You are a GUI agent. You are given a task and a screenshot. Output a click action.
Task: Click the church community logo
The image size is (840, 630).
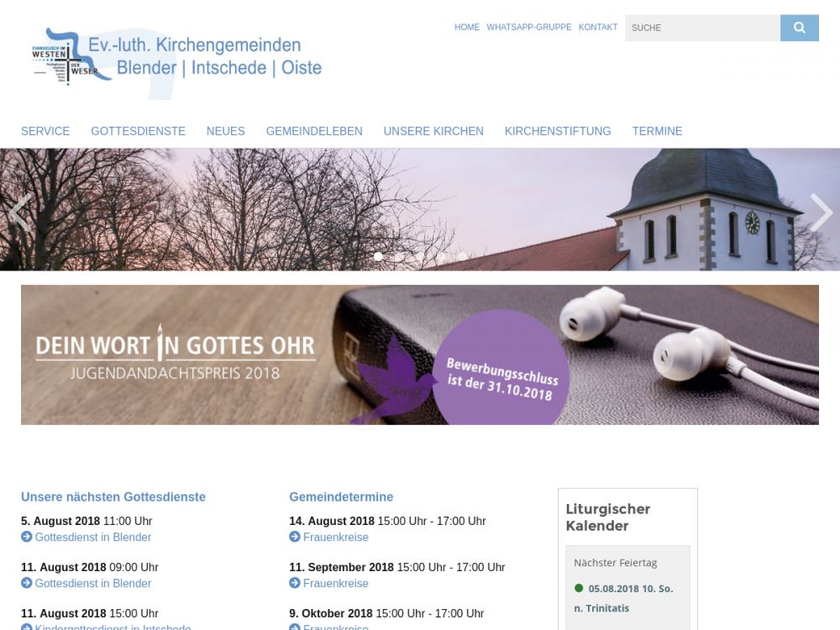(x=176, y=57)
